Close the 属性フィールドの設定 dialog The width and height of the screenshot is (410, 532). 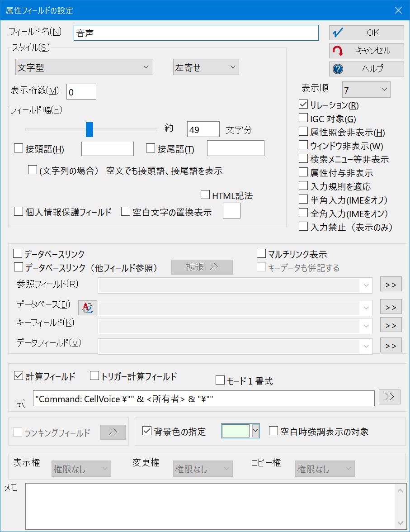click(x=398, y=10)
